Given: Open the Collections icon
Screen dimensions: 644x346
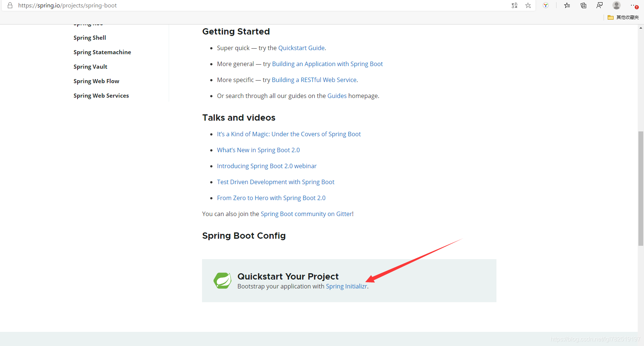Looking at the screenshot, I should [x=584, y=5].
